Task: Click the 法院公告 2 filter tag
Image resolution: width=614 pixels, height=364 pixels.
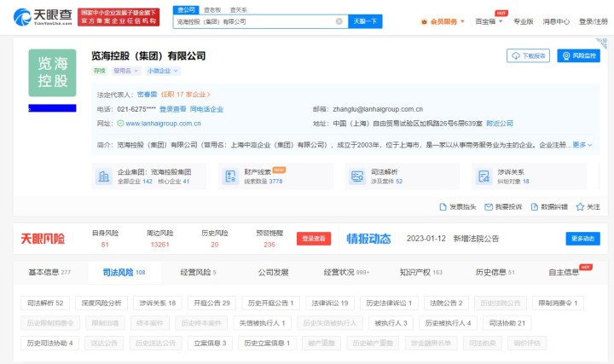Action: [446, 303]
